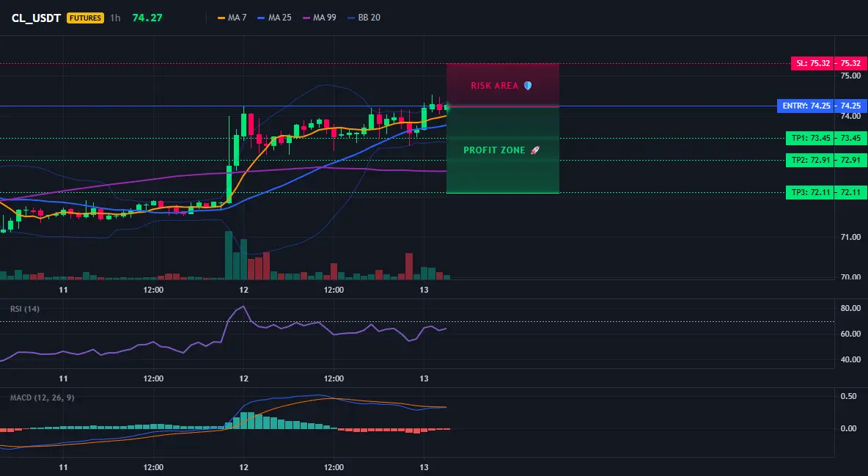Click the rocket icon beside PROFIT ZONE
Image resolution: width=868 pixels, height=476 pixels.
point(534,150)
